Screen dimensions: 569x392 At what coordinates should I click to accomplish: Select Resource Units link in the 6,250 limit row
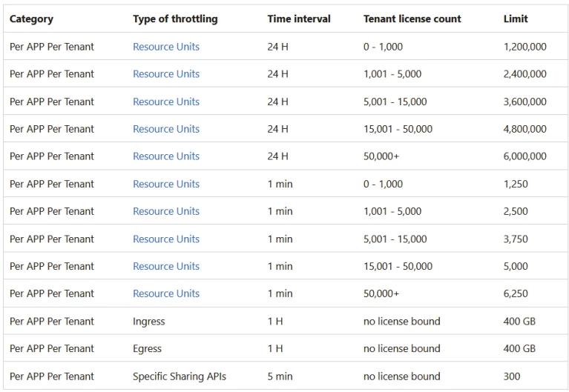(x=166, y=293)
